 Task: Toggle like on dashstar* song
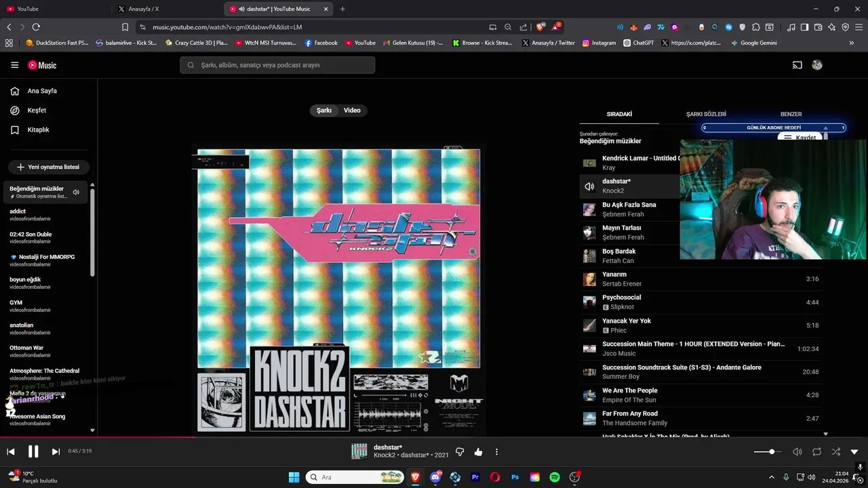(x=478, y=451)
